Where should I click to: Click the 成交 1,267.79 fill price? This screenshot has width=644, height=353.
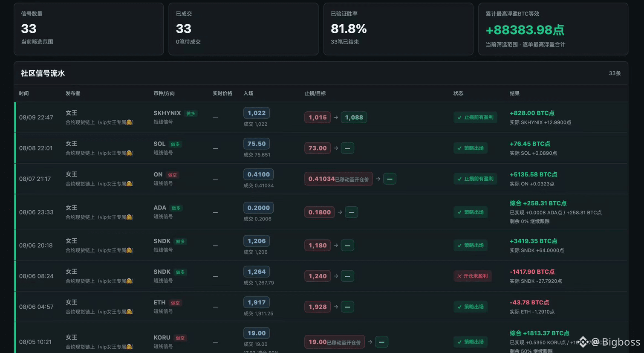coord(259,283)
